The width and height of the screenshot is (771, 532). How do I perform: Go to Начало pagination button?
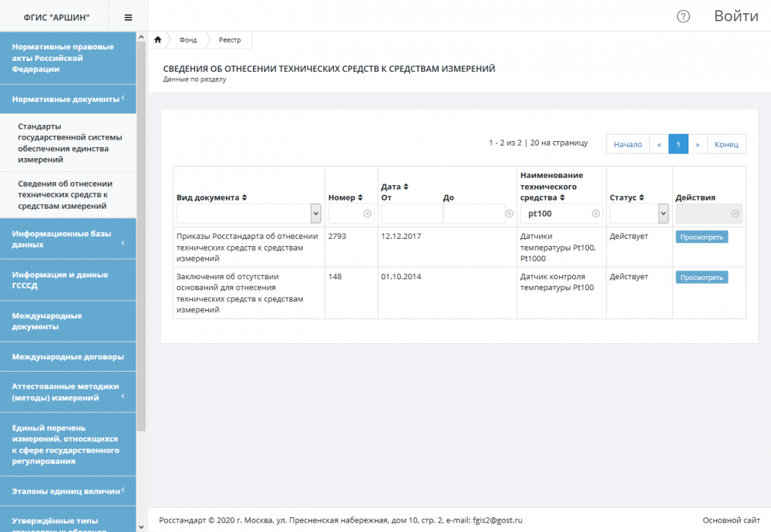tap(628, 144)
